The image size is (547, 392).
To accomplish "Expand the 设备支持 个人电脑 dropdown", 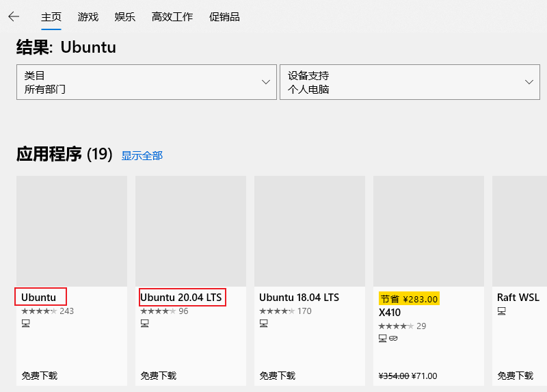I will coord(410,82).
